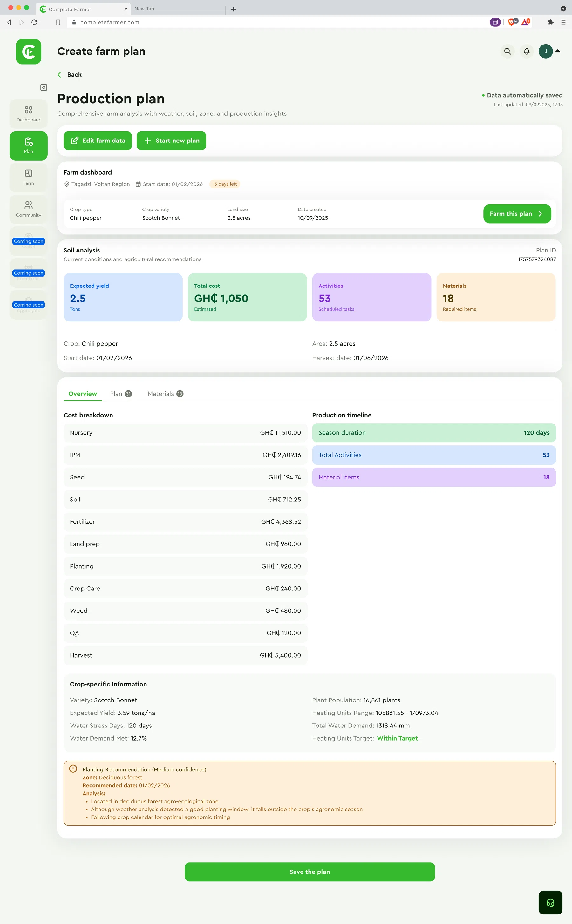Click the Nursery cost row

[x=185, y=433]
